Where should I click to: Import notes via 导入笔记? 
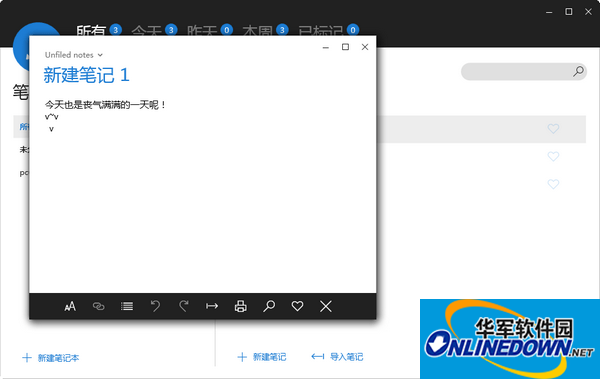pos(337,357)
